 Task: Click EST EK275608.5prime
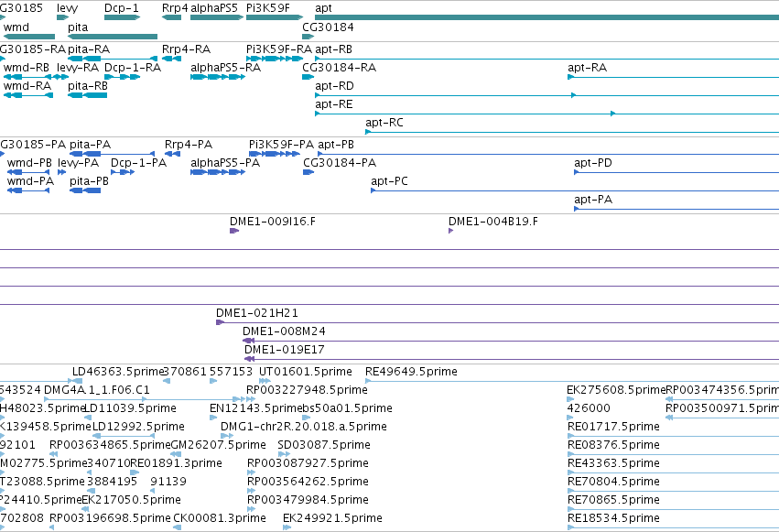(616, 390)
